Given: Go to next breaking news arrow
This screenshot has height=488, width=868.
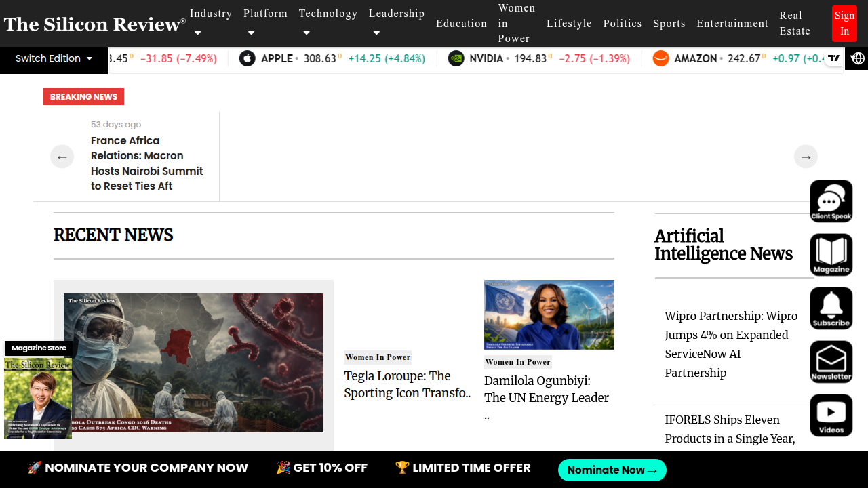Looking at the screenshot, I should [x=806, y=157].
